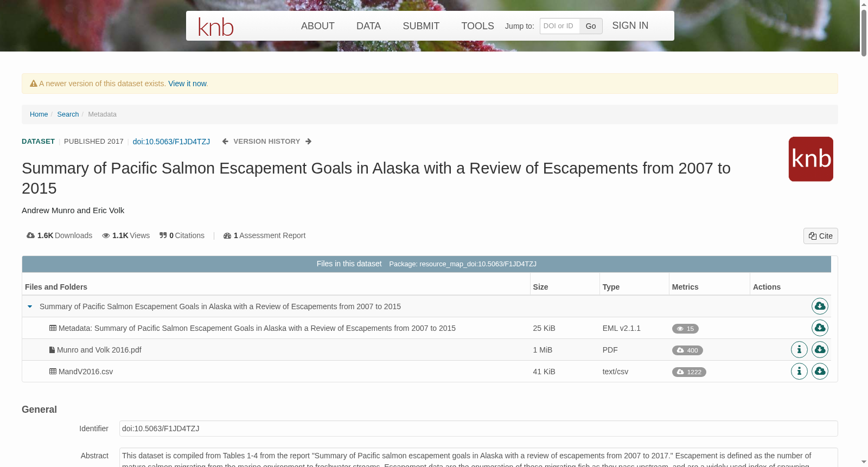The width and height of the screenshot is (868, 467).
Task: Go to next version with right arrow
Action: click(308, 142)
